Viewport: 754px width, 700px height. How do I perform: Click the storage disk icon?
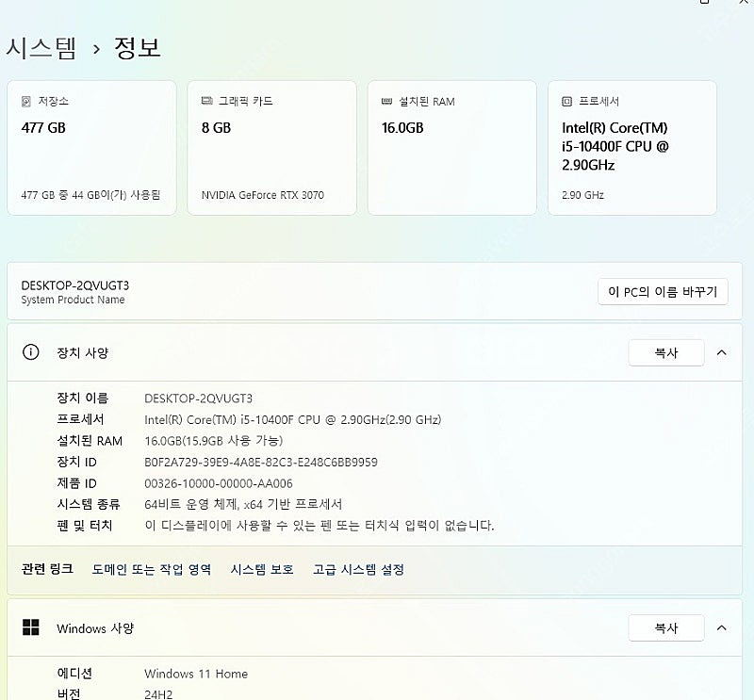pos(26,101)
